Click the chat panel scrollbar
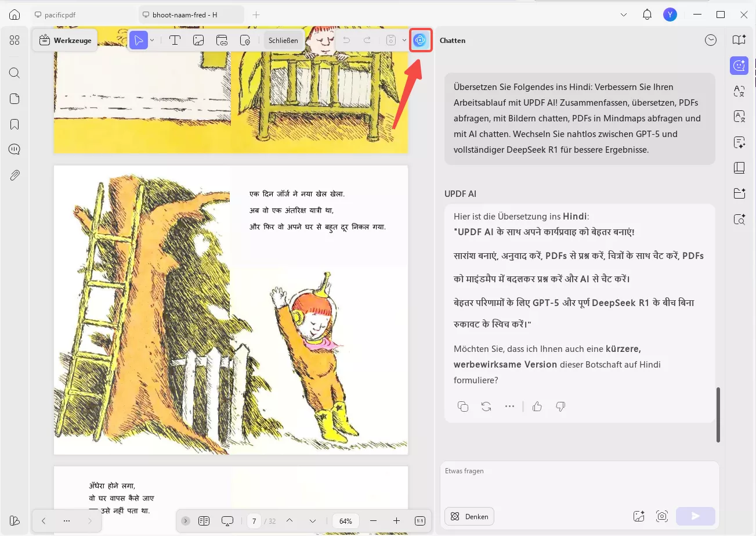 tap(718, 415)
